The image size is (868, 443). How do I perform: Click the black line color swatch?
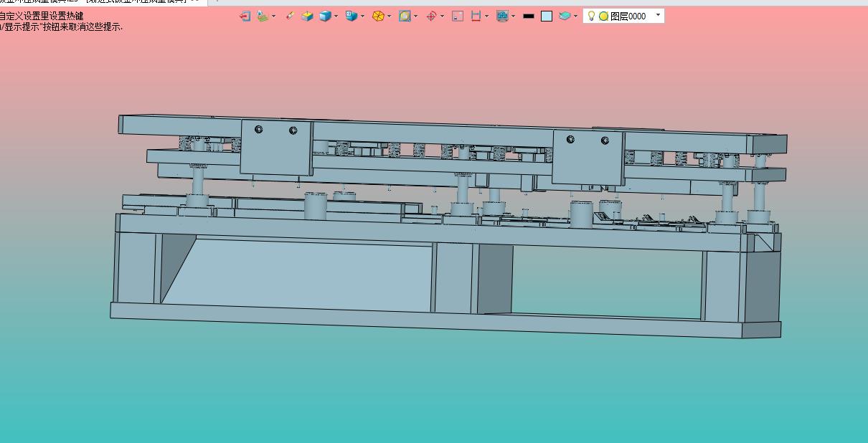tap(529, 16)
